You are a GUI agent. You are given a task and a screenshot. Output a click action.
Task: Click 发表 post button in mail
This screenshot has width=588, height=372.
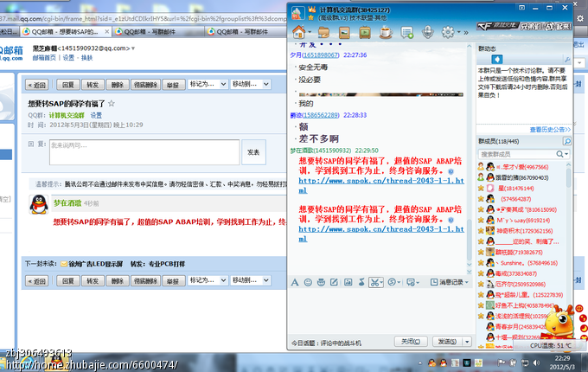click(253, 152)
